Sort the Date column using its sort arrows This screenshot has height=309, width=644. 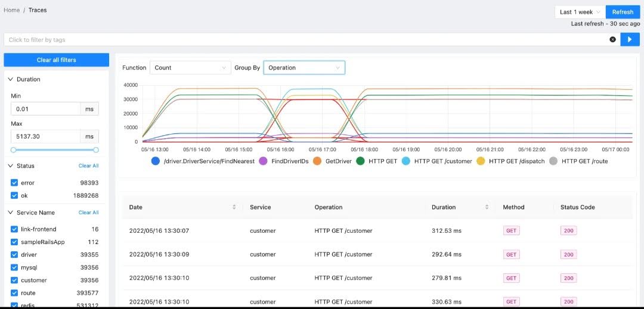[233, 207]
